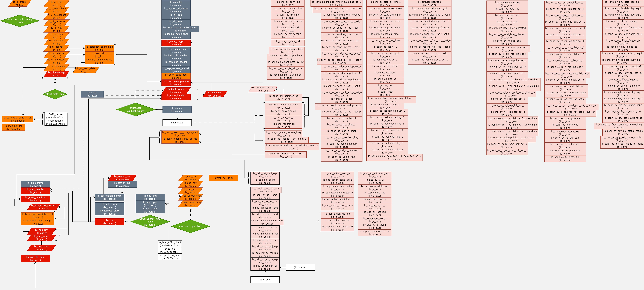Select the orange llc_conn_send_pdu node

pos(176,76)
